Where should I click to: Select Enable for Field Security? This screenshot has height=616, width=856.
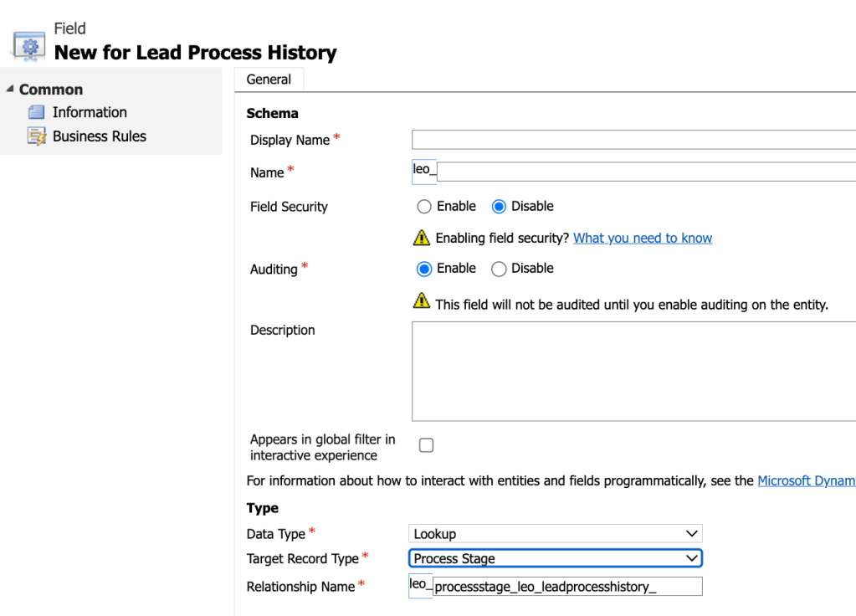424,207
